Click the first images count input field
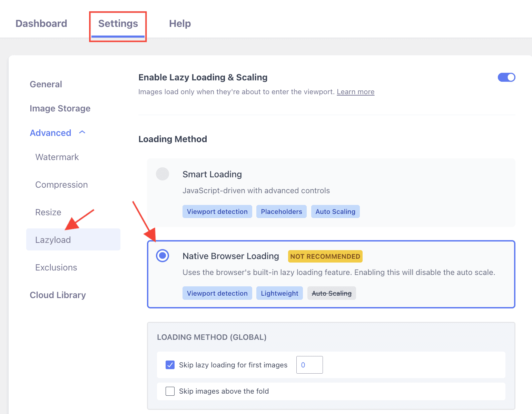Viewport: 532px width, 414px height. pyautogui.click(x=309, y=365)
